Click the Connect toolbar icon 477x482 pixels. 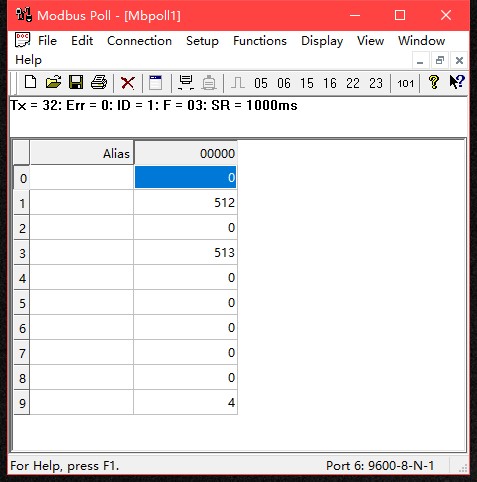click(186, 83)
